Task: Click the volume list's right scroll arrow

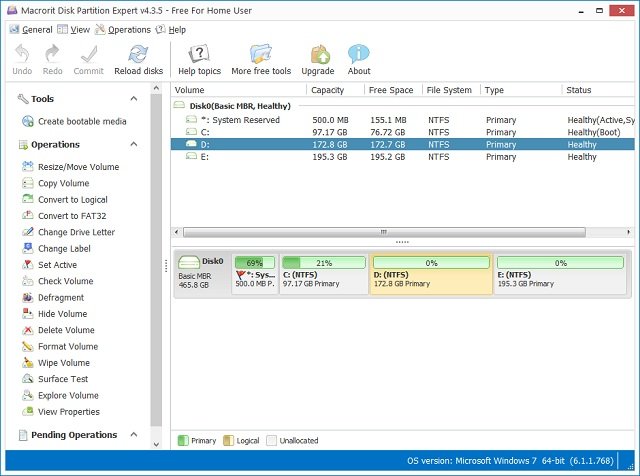Action: [629, 232]
